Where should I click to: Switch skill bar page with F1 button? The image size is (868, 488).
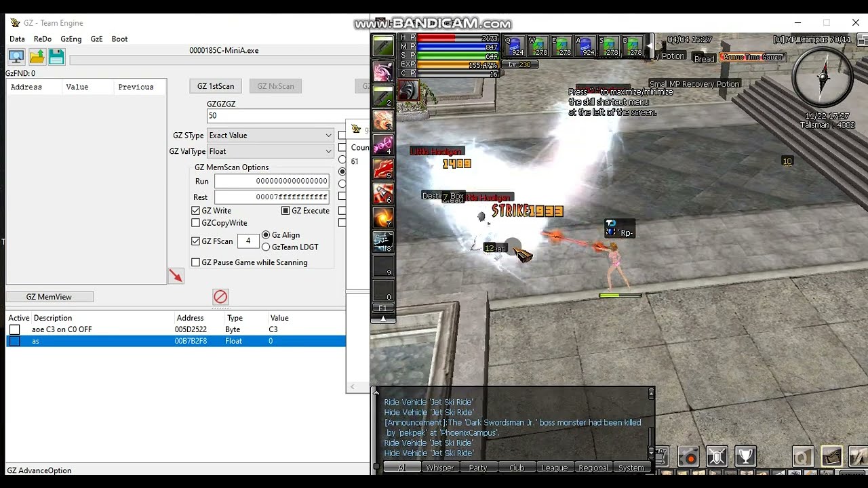tap(383, 308)
